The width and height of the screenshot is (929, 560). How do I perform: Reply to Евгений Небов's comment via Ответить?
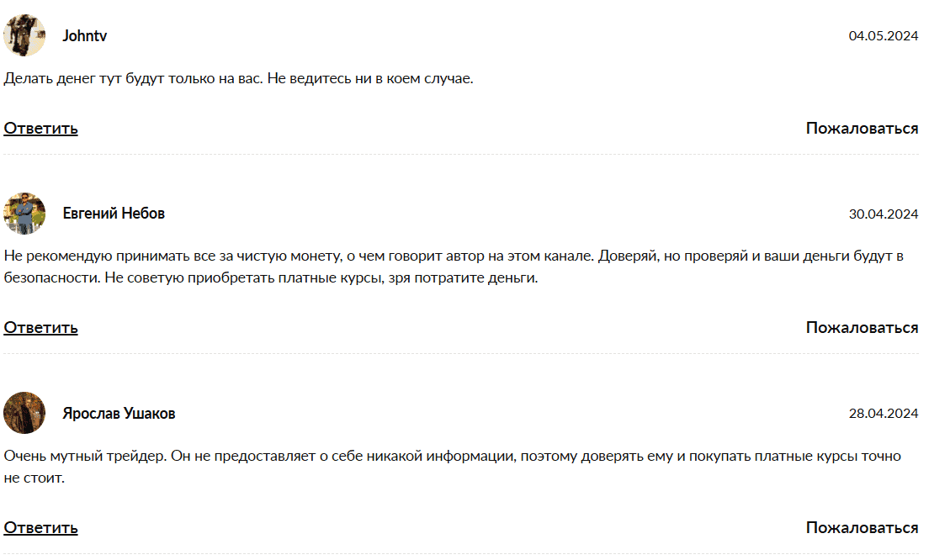click(40, 327)
